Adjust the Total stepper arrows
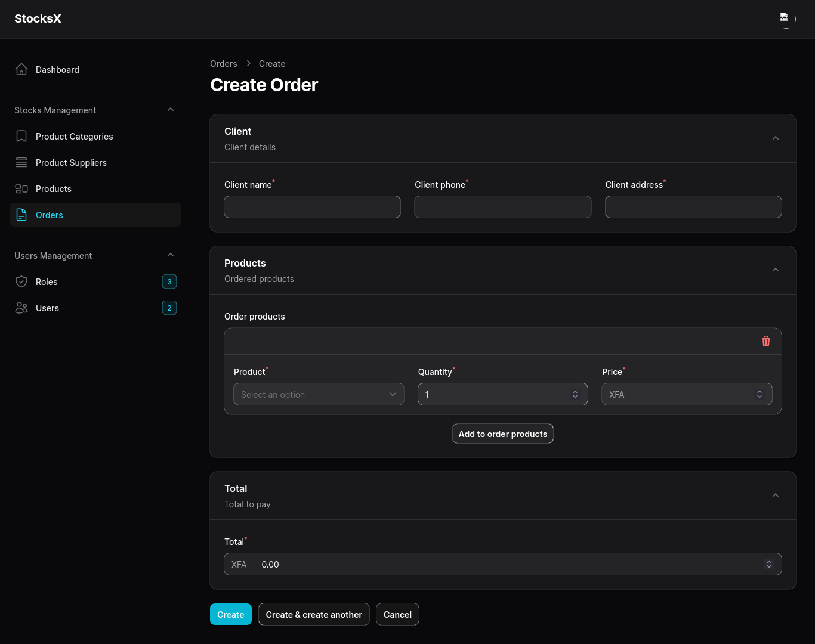 click(769, 565)
